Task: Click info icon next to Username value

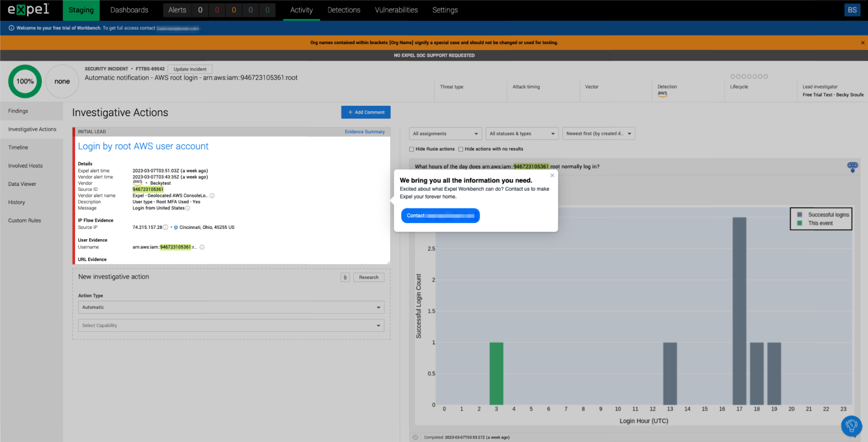Action: click(202, 247)
